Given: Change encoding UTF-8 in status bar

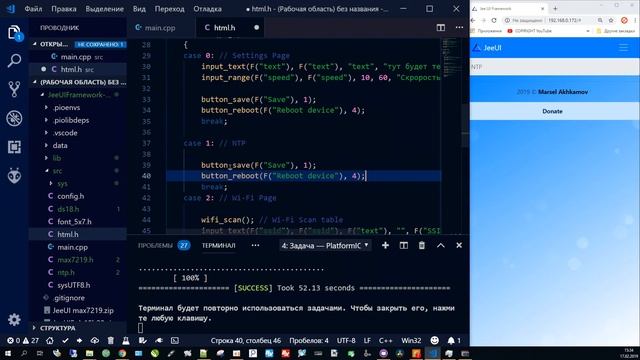Looking at the screenshot, I should tap(346, 340).
